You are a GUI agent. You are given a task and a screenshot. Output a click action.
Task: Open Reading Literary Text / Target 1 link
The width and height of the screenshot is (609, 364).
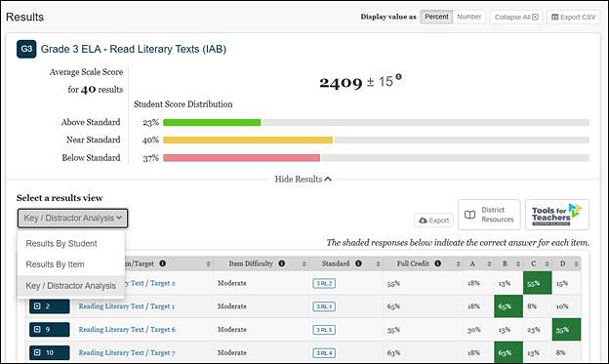pyautogui.click(x=127, y=306)
